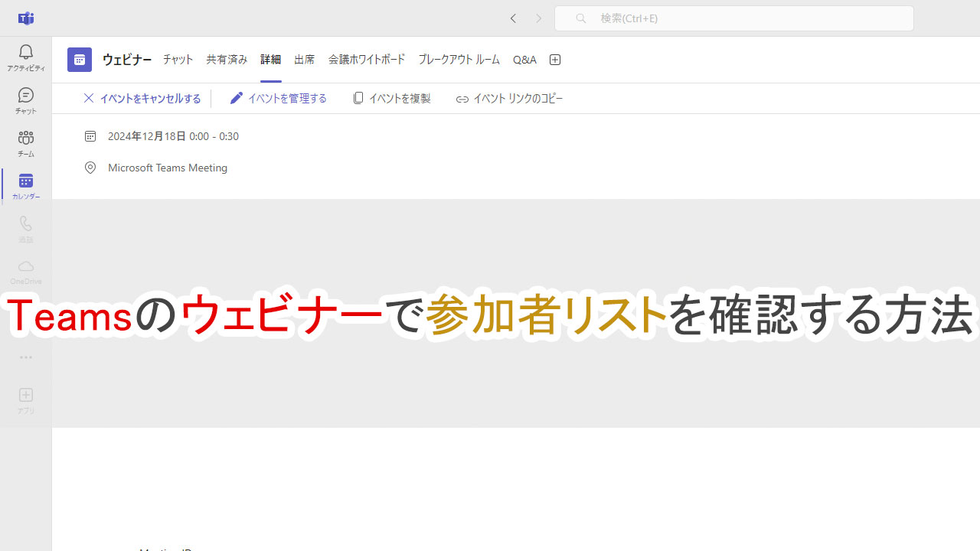Click イベントをキャンセルする
This screenshot has height=551, width=980.
142,98
